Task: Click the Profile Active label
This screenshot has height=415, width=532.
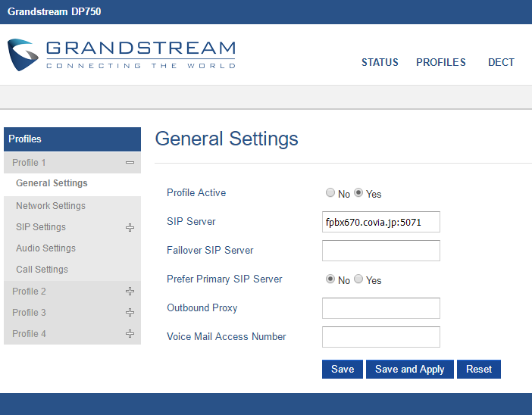Action: [x=196, y=192]
